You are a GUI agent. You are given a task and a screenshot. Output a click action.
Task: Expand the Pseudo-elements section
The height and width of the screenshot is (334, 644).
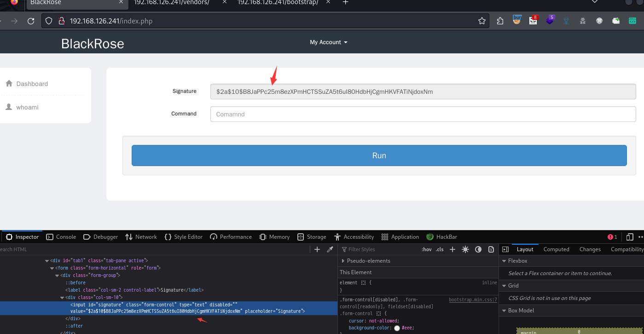click(343, 261)
